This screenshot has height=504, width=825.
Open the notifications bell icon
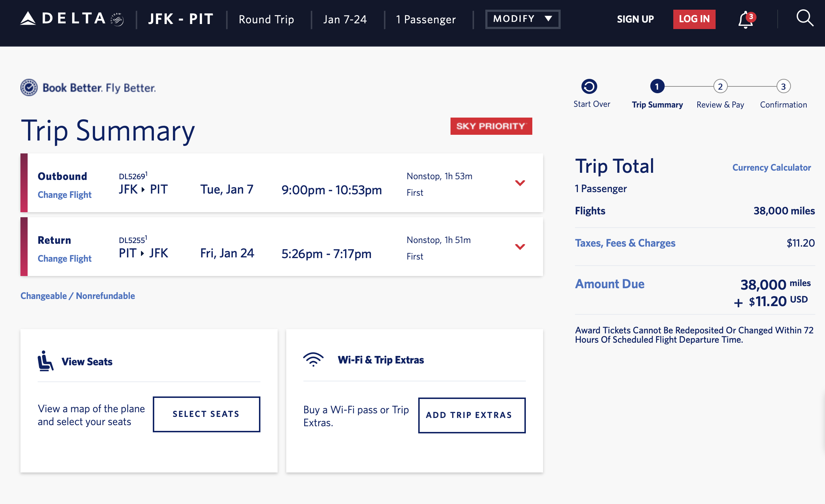tap(745, 20)
